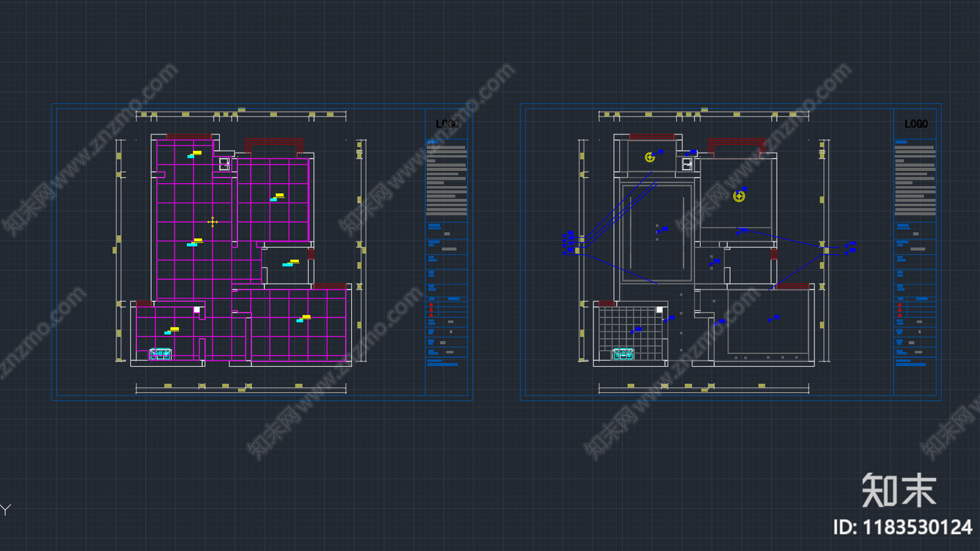Select the gray tile grid in right plan bathroom
Screen dimensions: 980x551
[x=631, y=334]
